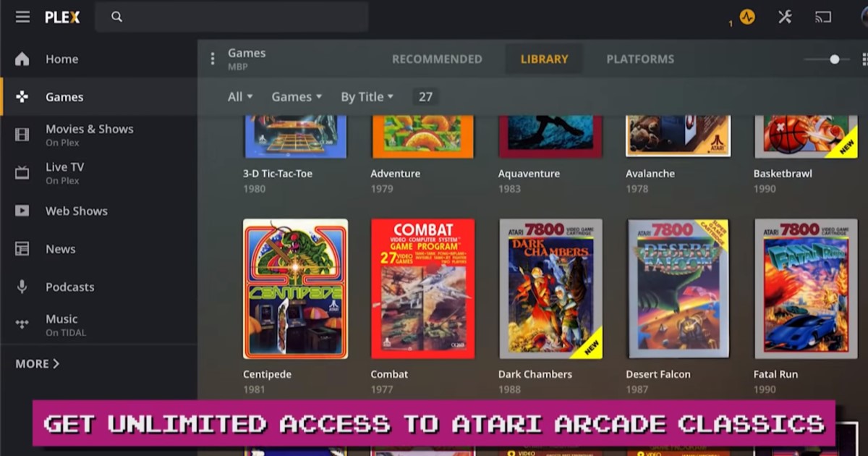Click the Games controller icon
This screenshot has width=868, height=456.
coord(22,97)
